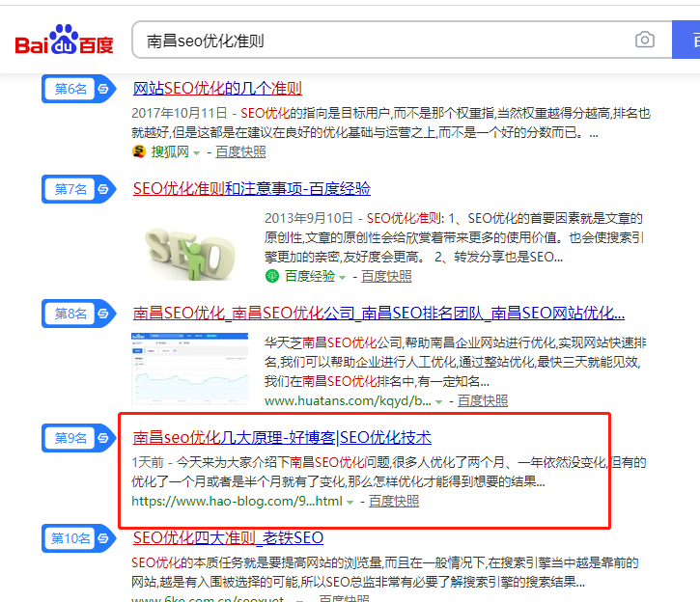Click the 百度经验 source link
The image size is (700, 602).
click(310, 277)
